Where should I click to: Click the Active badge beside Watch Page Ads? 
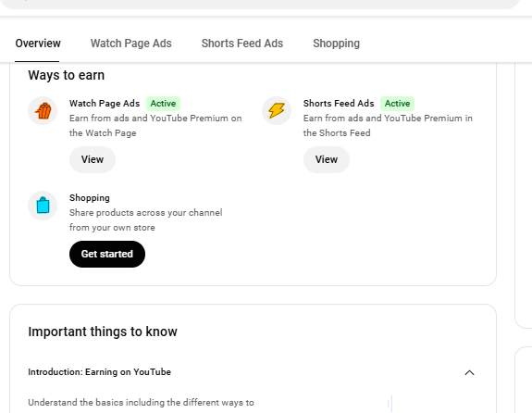point(163,104)
